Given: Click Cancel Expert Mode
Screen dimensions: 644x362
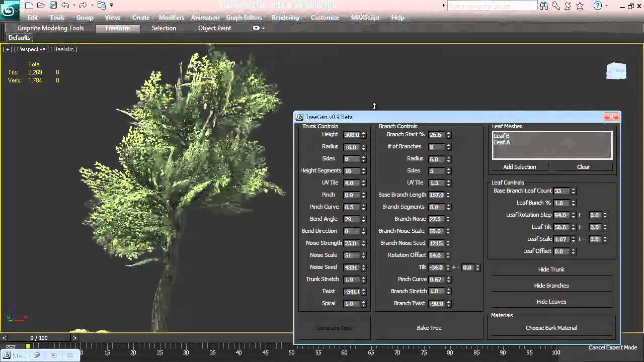Looking at the screenshot, I should pos(613,347).
